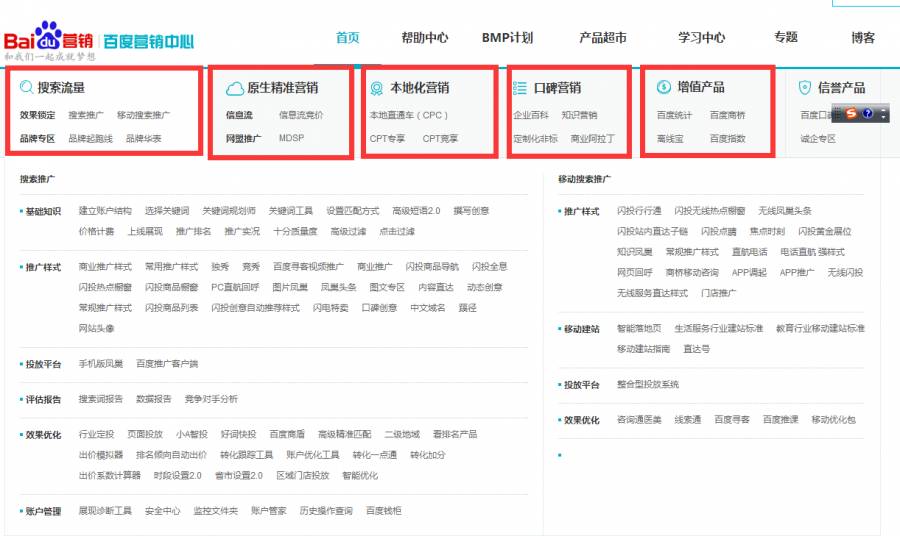The image size is (900, 536).
Task: Click the 智能落地页 link under 移动建站
Action: [x=639, y=328]
